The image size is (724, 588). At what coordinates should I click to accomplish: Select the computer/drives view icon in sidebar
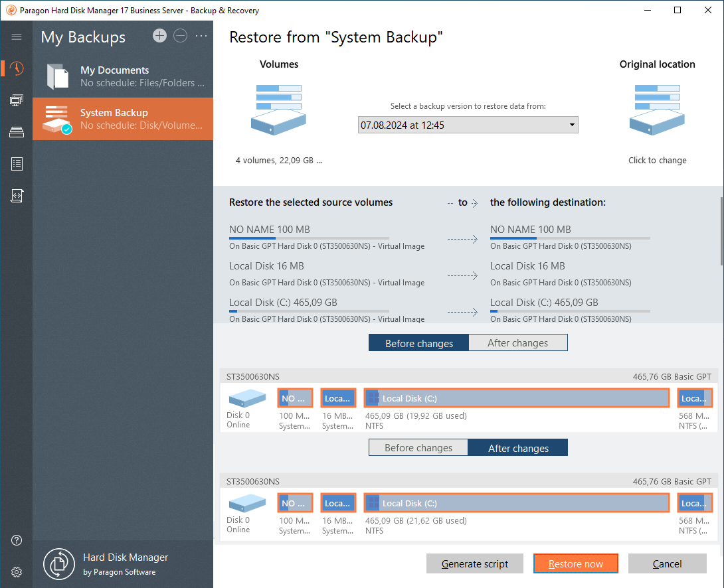click(16, 100)
